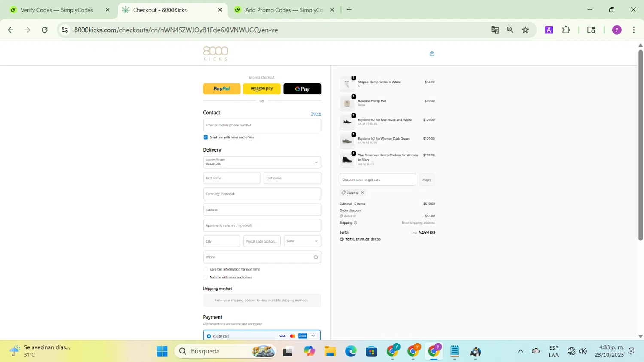Switch to the Verify Codes — SimplyCodes tab
Image resolution: width=644 pixels, height=362 pixels.
pos(57,10)
